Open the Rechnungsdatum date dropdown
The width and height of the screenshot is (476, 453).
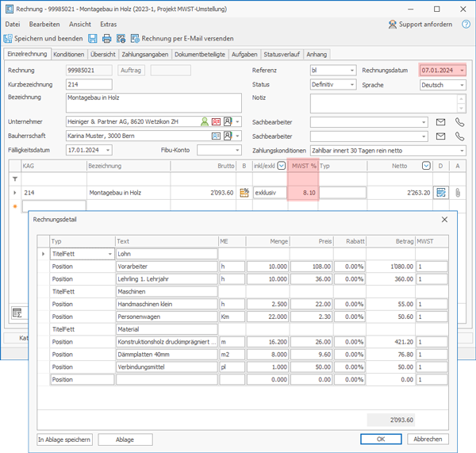(x=462, y=71)
